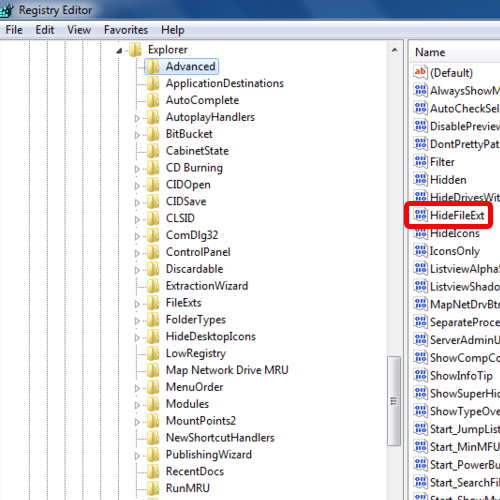Select the Start_SearchFil value

tap(465, 482)
